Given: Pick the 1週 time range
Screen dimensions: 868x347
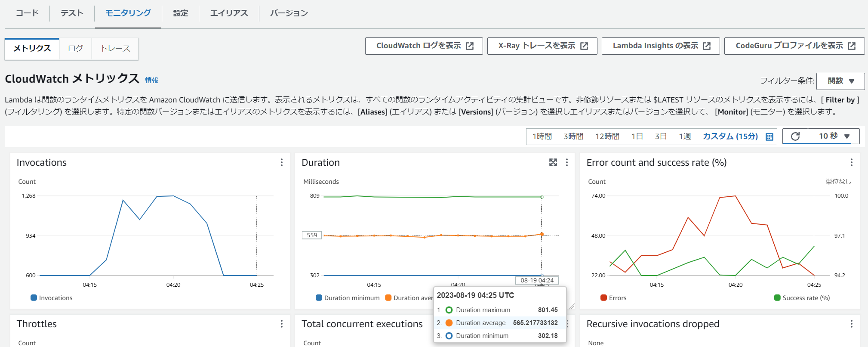Looking at the screenshot, I should (685, 136).
